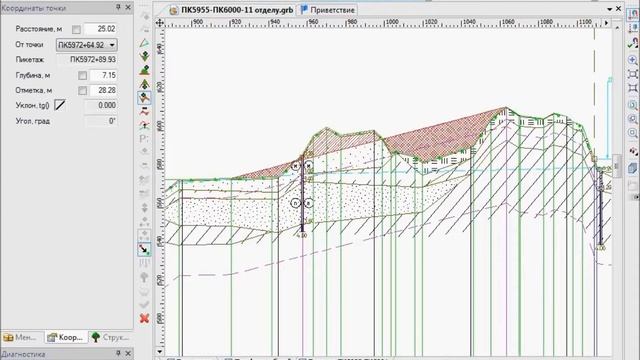The height and width of the screenshot is (360, 640).
Task: Close the active document tab
Action: (618, 9)
